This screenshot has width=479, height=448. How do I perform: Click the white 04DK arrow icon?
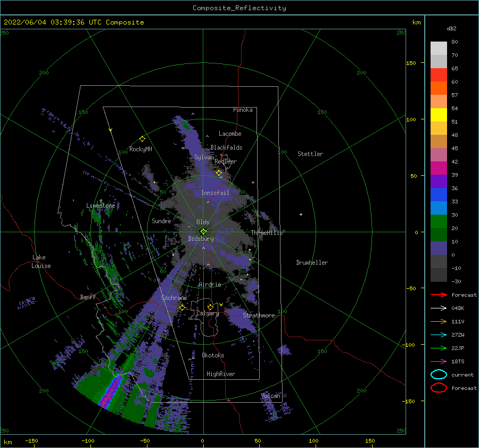[x=439, y=308]
